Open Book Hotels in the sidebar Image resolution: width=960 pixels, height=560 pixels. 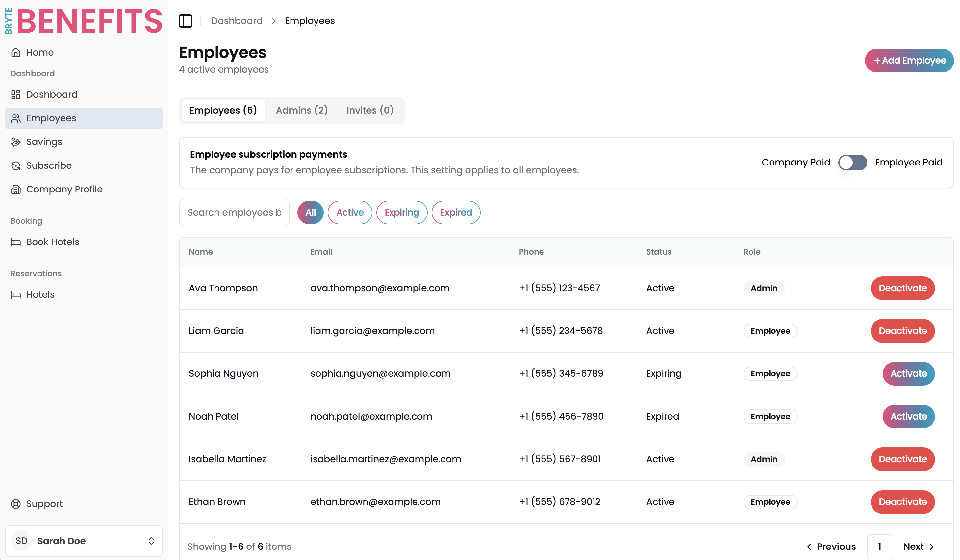[84, 242]
